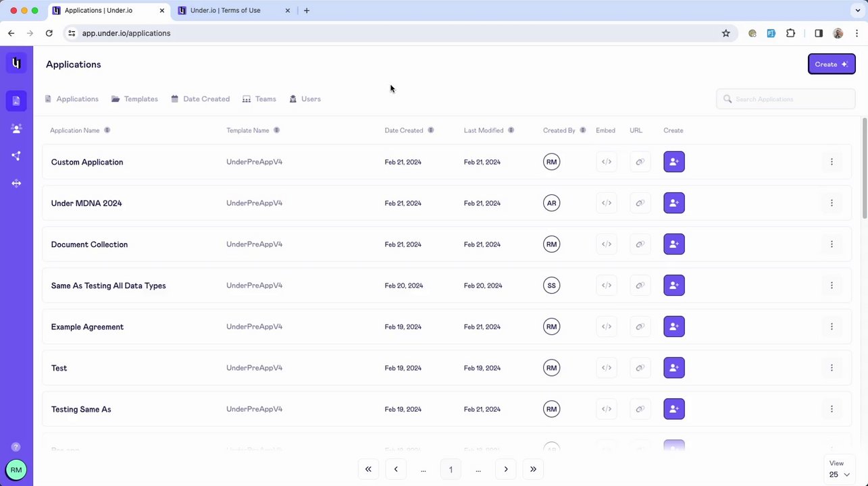Click the Under logo in the sidebar
This screenshot has width=868, height=486.
[x=16, y=63]
